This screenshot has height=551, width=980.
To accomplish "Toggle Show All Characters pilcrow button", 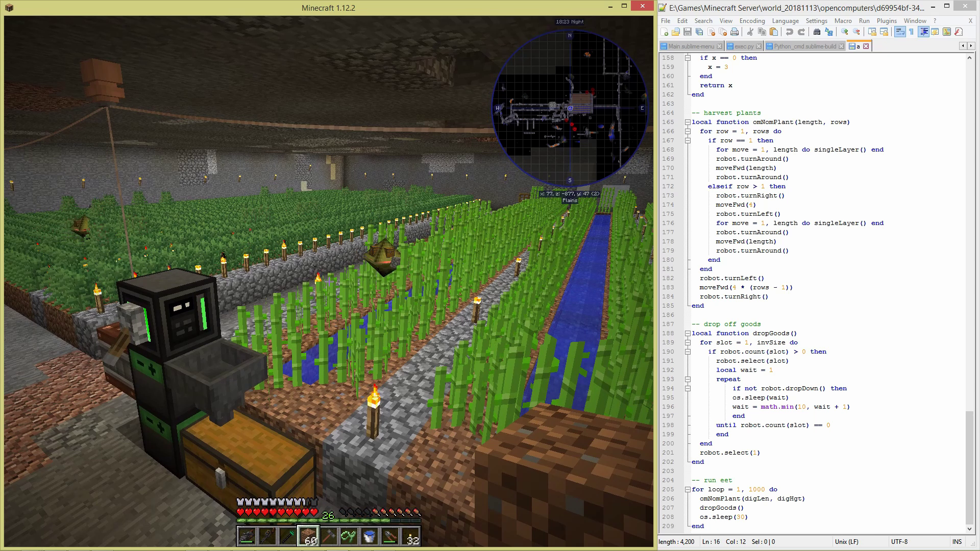I will coord(911,32).
